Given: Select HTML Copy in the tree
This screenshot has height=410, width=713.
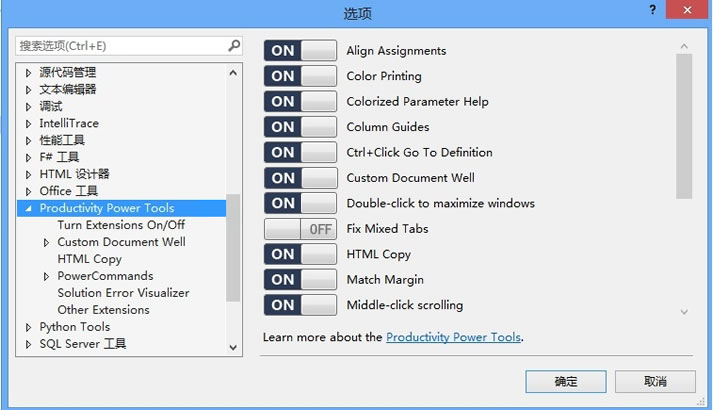Looking at the screenshot, I should (90, 259).
